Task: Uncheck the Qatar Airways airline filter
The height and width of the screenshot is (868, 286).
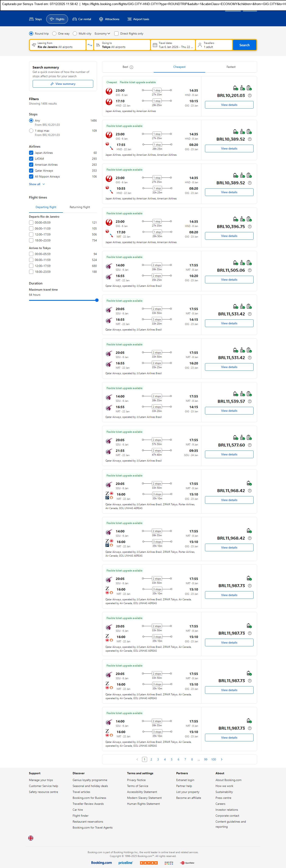Action: point(31,171)
